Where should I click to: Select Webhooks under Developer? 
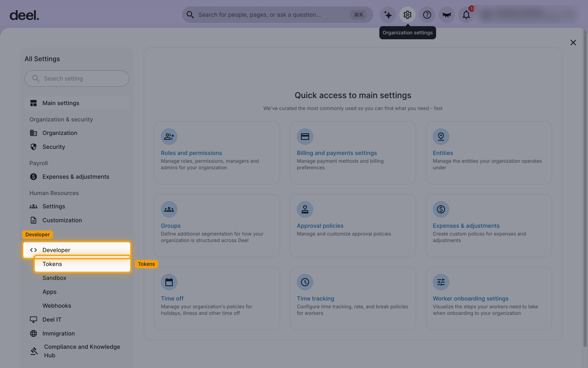(57, 306)
